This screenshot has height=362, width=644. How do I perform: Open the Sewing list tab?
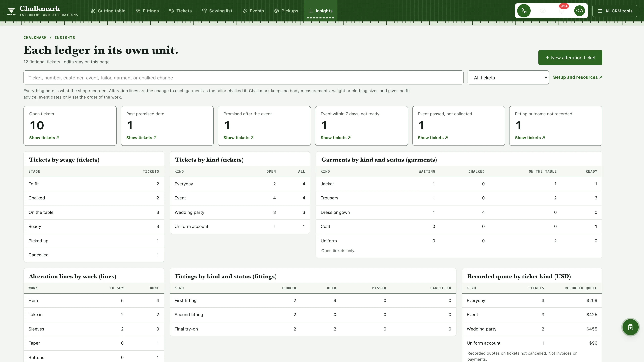(217, 11)
